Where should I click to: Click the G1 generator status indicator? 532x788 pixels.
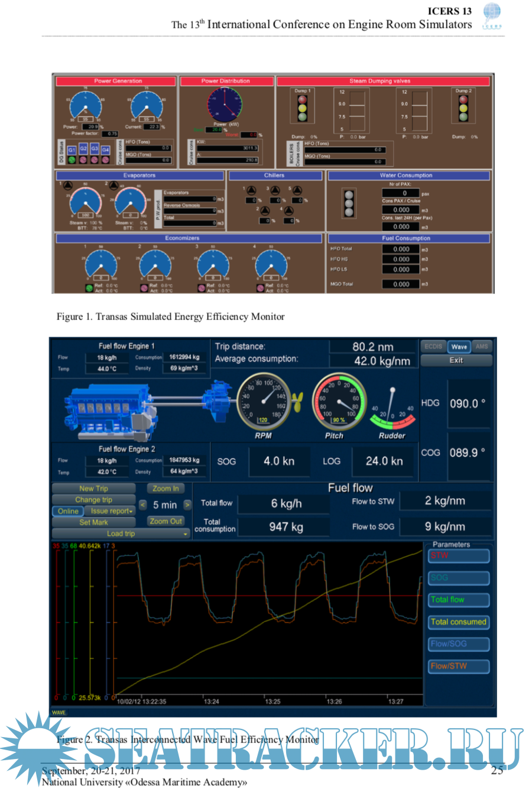pyautogui.click(x=72, y=150)
